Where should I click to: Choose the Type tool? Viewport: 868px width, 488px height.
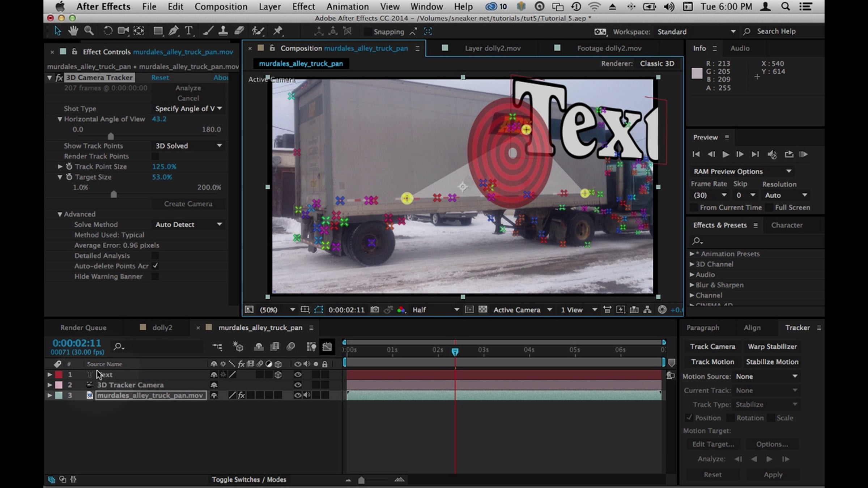(x=188, y=31)
